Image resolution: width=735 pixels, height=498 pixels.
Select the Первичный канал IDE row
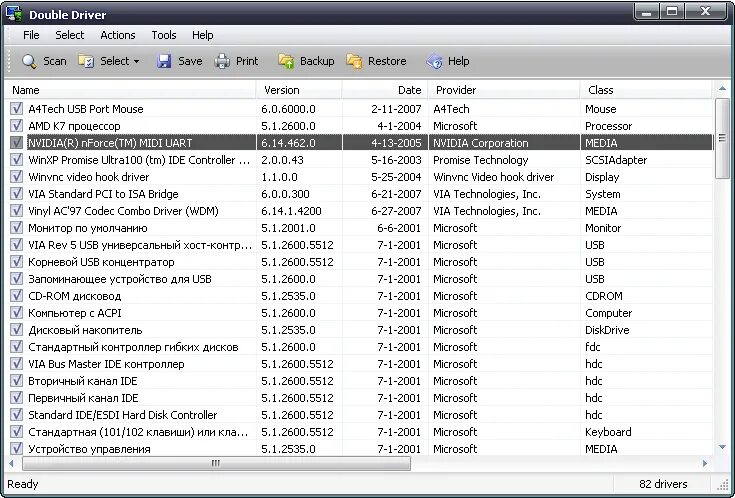[359, 398]
